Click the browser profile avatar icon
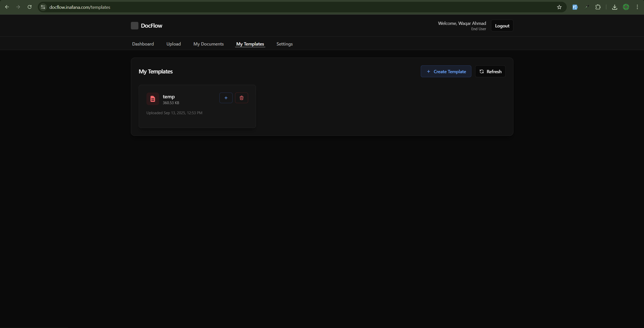The width and height of the screenshot is (644, 328). click(626, 7)
